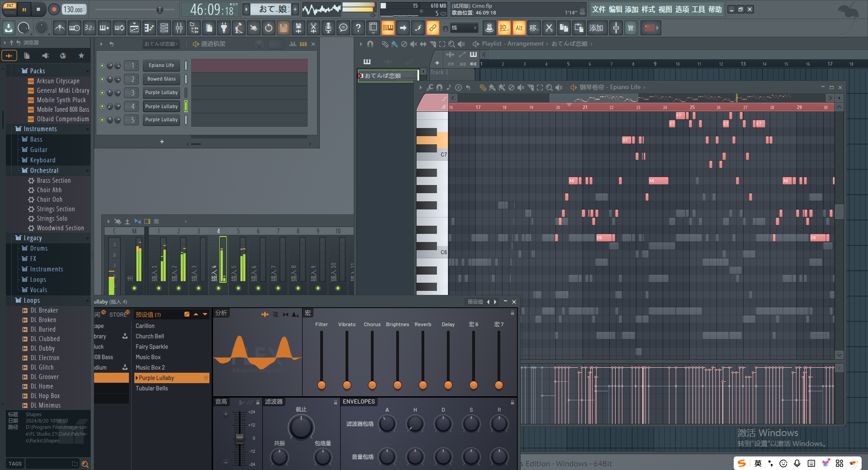This screenshot has height=470, width=868.
Task: Mute the Epiano Life channel
Action: click(102, 66)
